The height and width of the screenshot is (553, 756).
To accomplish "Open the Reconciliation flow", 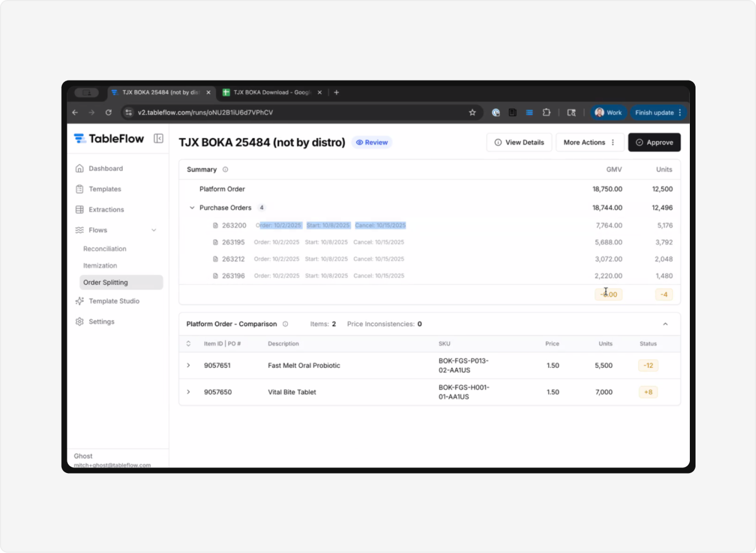I will [105, 249].
